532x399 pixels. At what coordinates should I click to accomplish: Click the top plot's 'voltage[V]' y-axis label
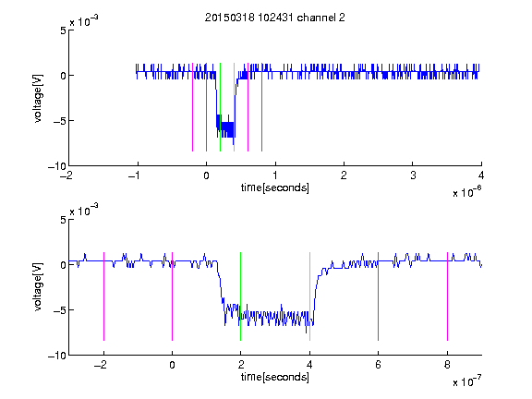tap(38, 99)
